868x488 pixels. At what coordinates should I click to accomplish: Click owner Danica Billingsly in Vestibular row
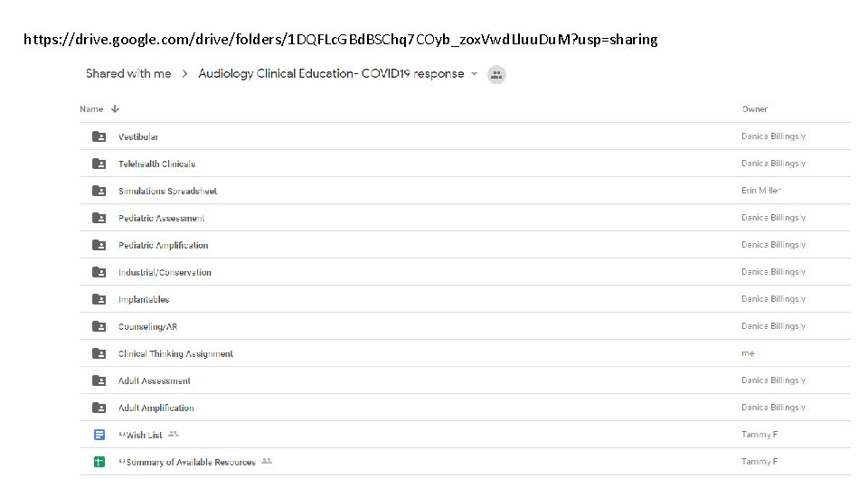773,136
